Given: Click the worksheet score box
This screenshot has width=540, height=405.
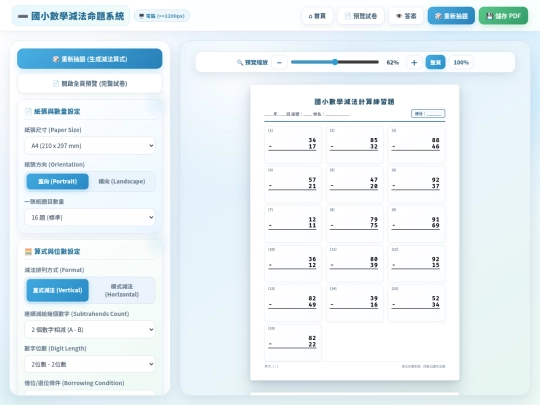Looking at the screenshot, I should (x=428, y=113).
